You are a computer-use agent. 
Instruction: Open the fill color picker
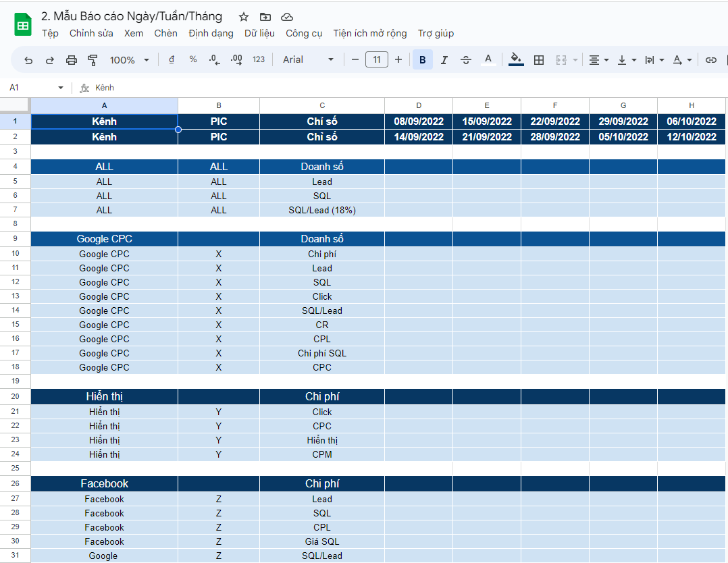coord(516,60)
